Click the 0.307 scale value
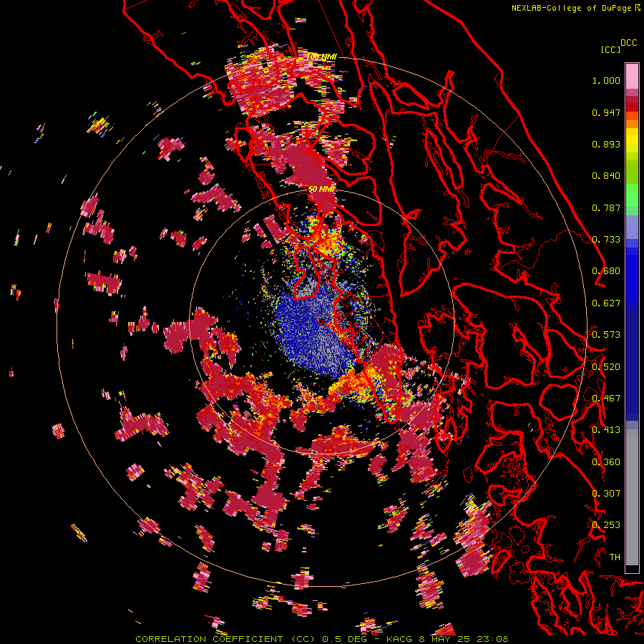Image resolution: width=644 pixels, height=644 pixels. 606,494
